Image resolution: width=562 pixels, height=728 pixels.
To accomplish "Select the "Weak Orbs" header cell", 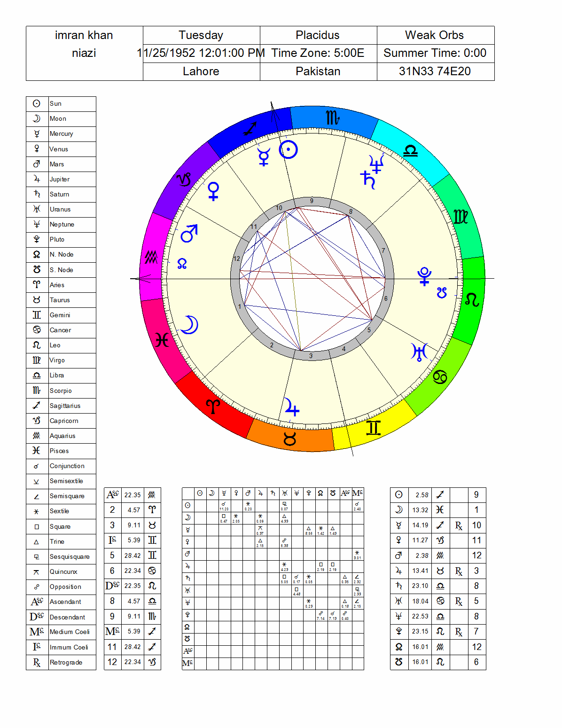I will coord(435,35).
